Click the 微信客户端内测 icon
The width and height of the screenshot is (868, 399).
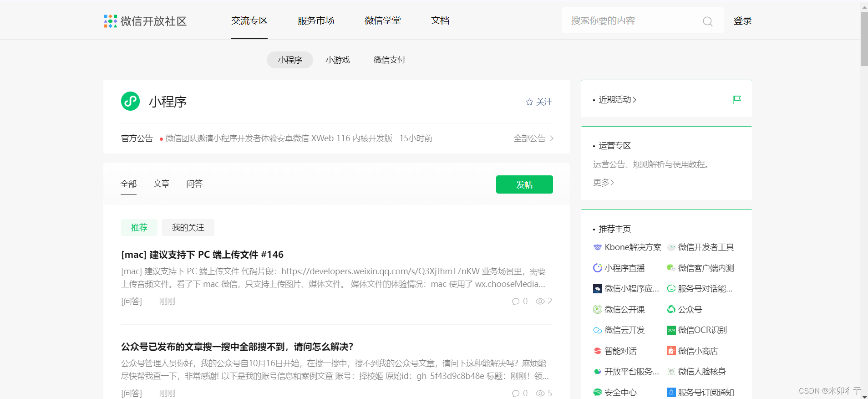[x=671, y=268]
